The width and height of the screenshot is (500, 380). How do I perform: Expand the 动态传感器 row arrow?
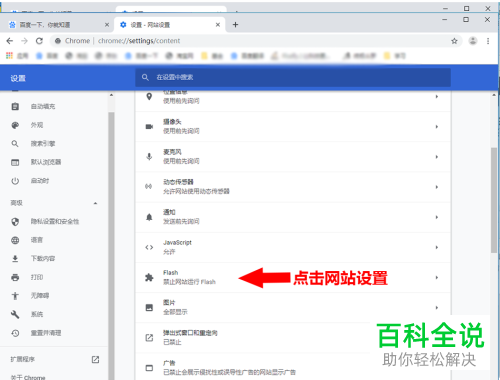437,187
